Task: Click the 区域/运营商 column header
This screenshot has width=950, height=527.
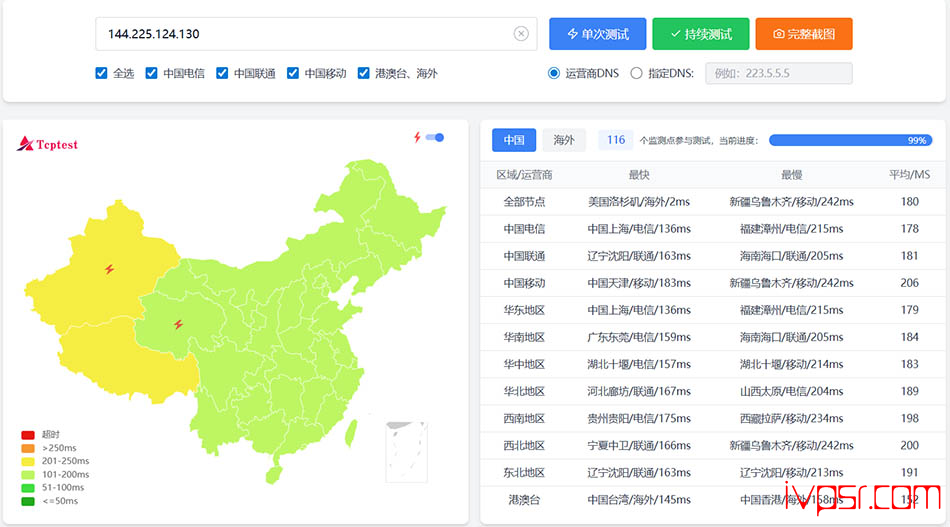Action: tap(524, 175)
